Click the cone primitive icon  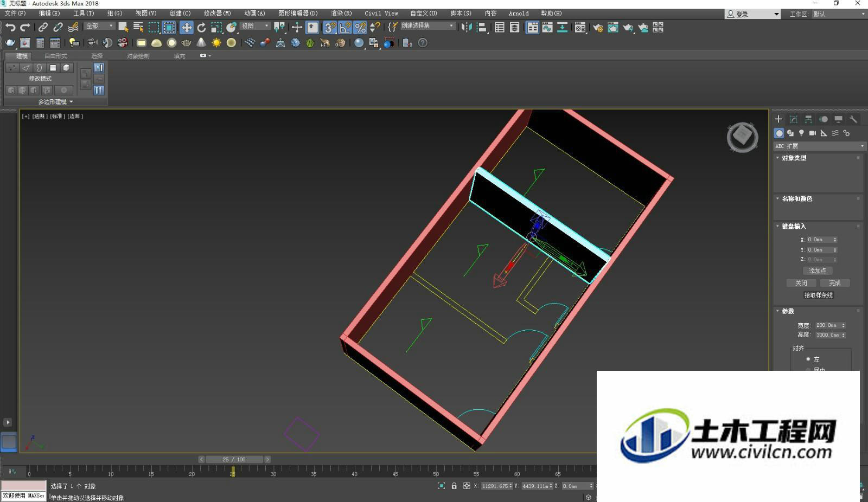pyautogui.click(x=201, y=43)
